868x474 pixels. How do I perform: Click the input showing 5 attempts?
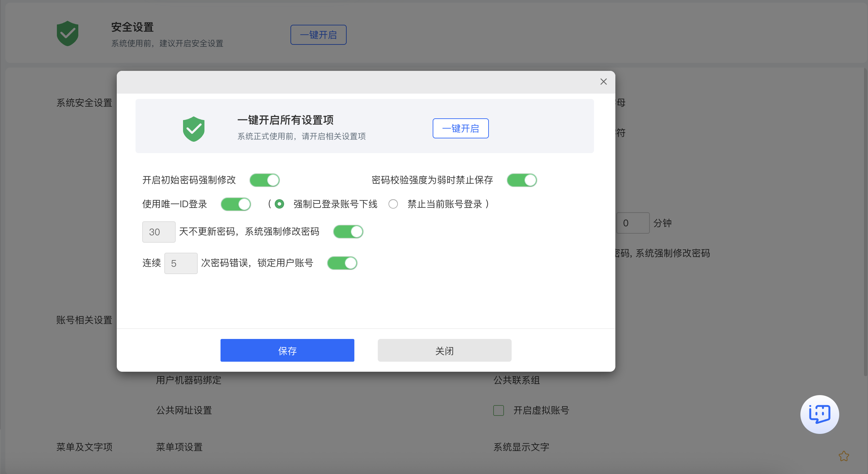tap(181, 263)
